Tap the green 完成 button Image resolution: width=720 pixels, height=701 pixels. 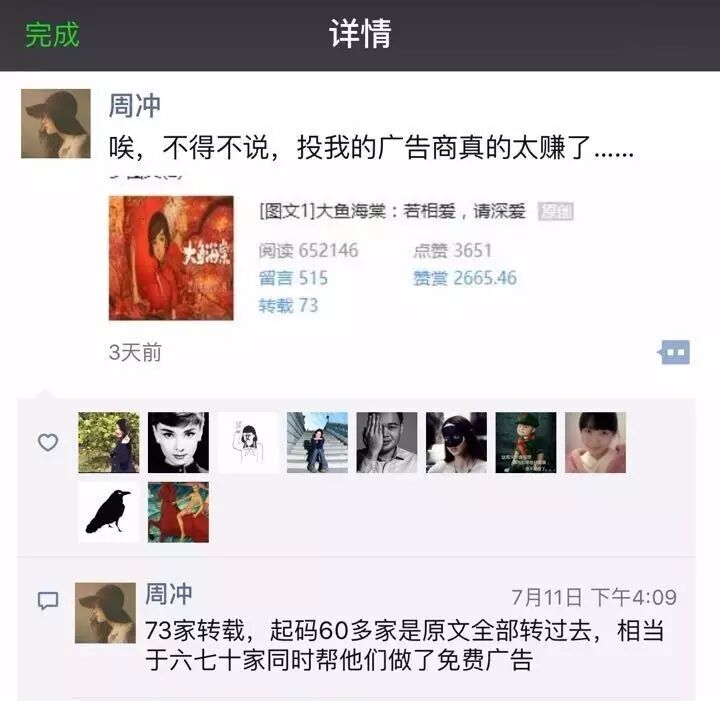pyautogui.click(x=52, y=34)
